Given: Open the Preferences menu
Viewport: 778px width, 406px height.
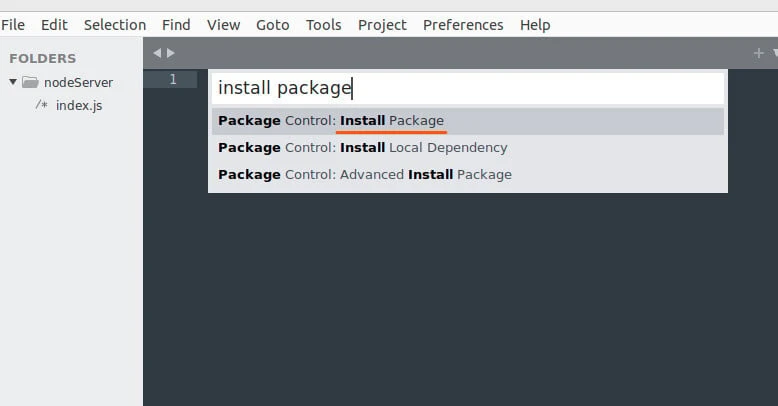Looking at the screenshot, I should click(463, 24).
